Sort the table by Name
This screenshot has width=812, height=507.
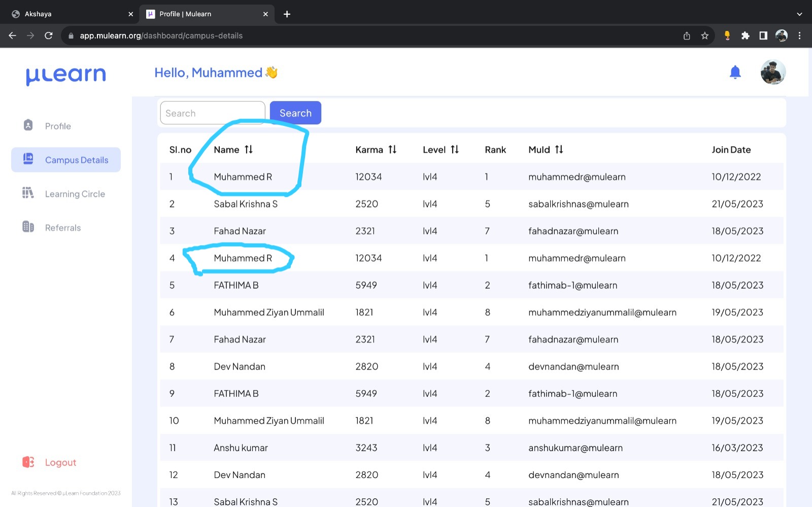click(248, 149)
